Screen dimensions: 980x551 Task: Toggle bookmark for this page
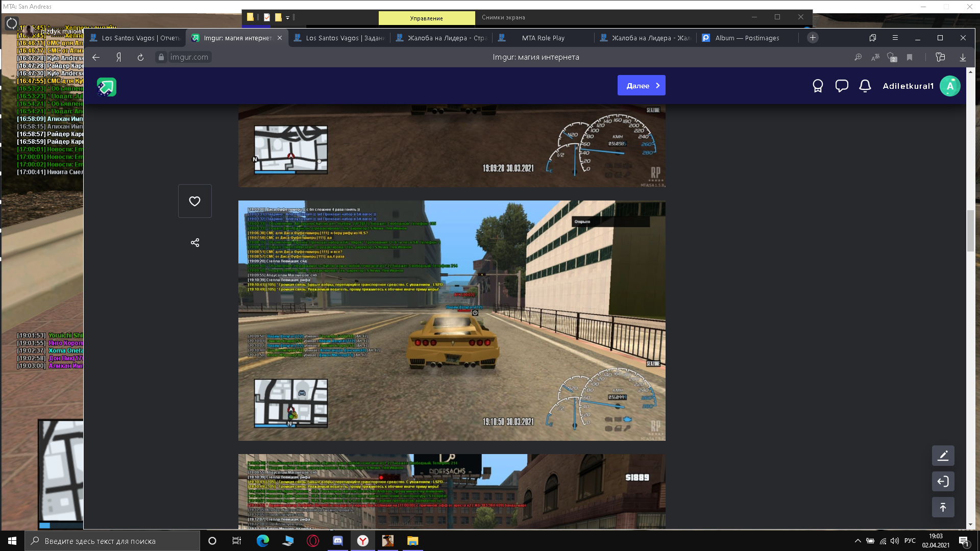click(x=910, y=58)
